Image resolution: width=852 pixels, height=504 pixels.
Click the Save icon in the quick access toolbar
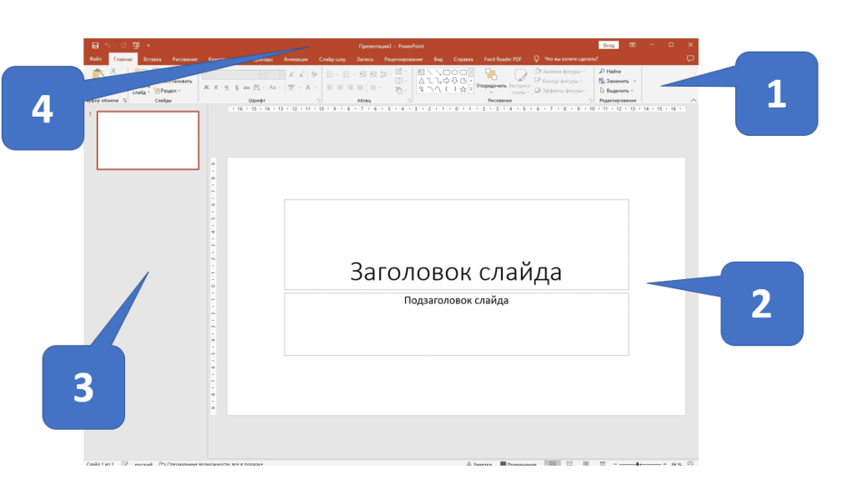(95, 45)
